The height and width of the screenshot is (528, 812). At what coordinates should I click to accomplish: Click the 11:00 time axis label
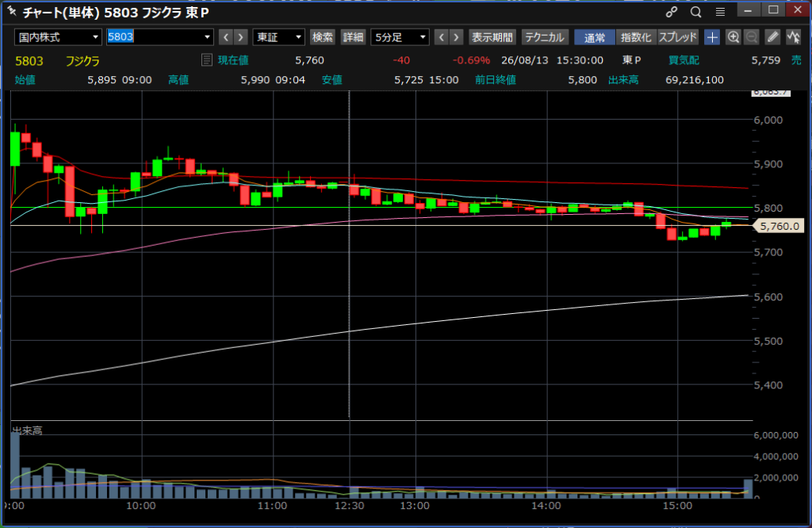tap(273, 506)
